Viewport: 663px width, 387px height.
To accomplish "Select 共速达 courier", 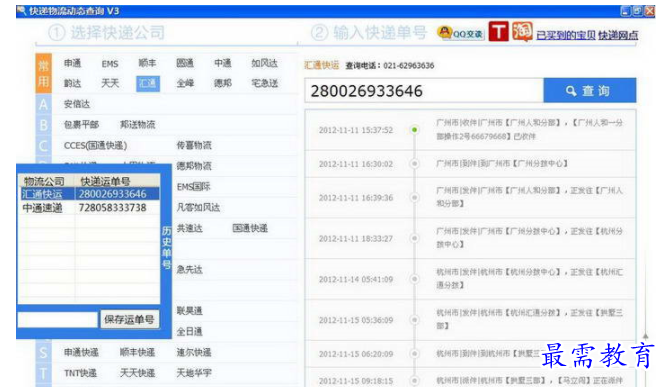I will (x=189, y=228).
